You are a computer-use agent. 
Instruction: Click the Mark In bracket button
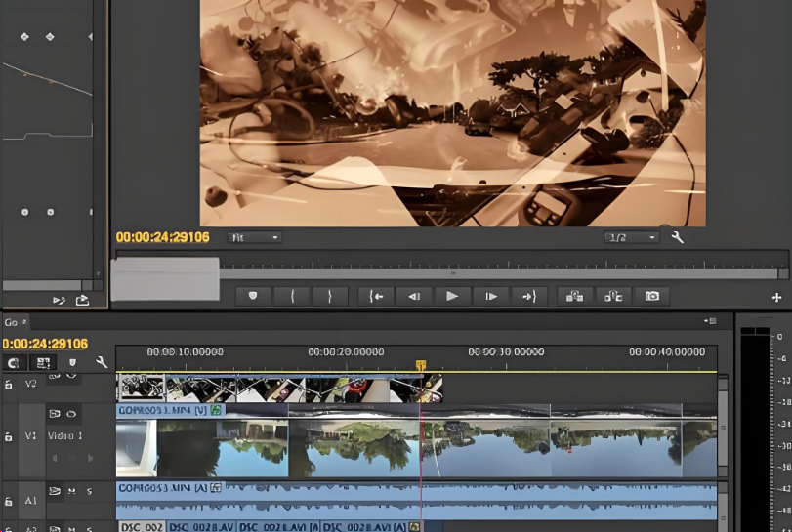(x=292, y=296)
